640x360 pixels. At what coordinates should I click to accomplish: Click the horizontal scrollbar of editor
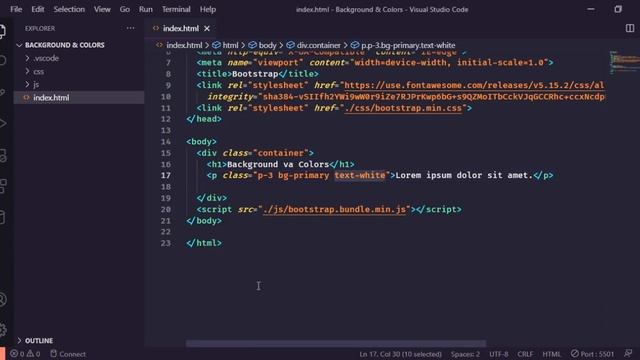[336, 344]
